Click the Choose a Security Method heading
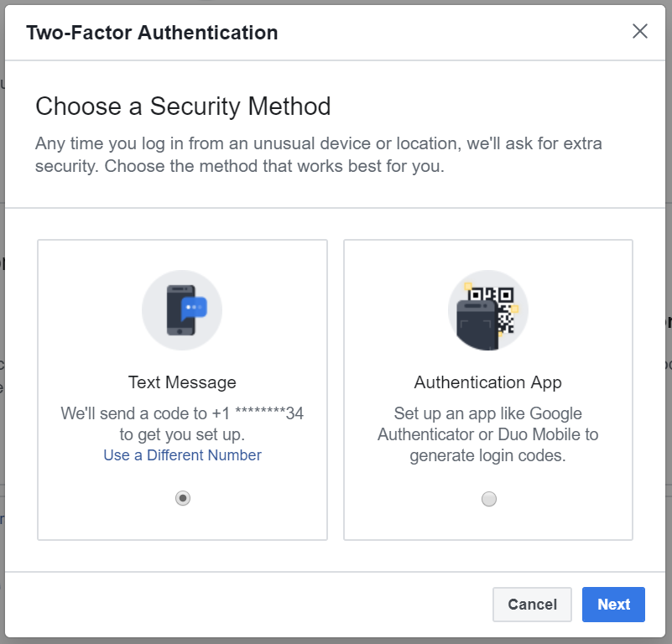Screen dimensions: 672x644 pyautogui.click(x=183, y=106)
